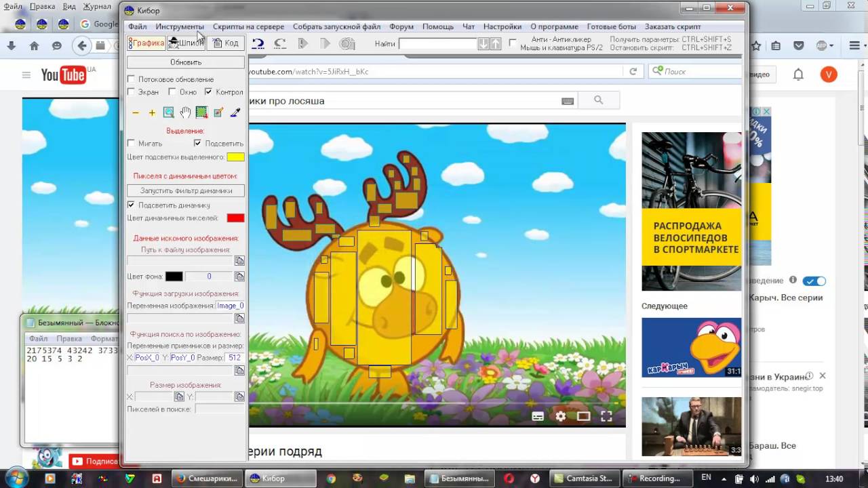Open the Инструменты menu

tap(180, 26)
